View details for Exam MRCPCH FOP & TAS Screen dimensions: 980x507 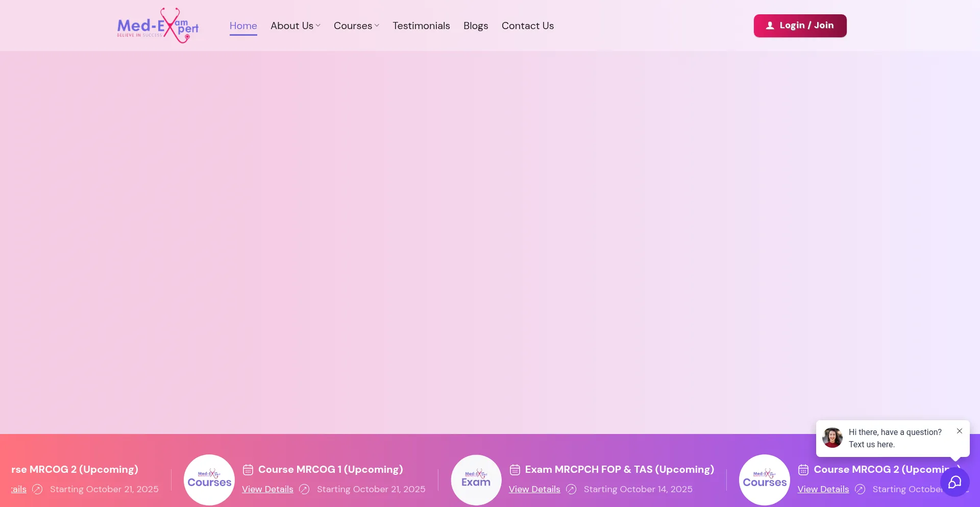tap(534, 489)
